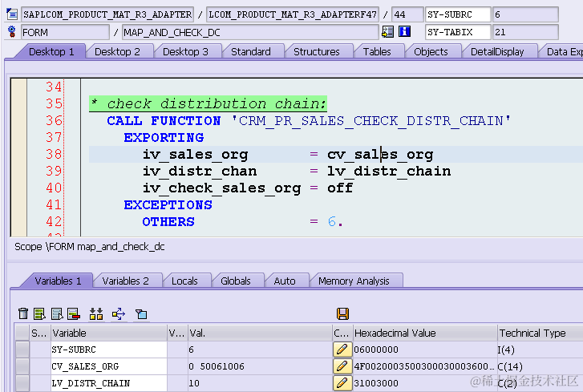583x392 pixels.
Task: Click the yellow boxes with down arrows icon
Action: click(x=96, y=314)
